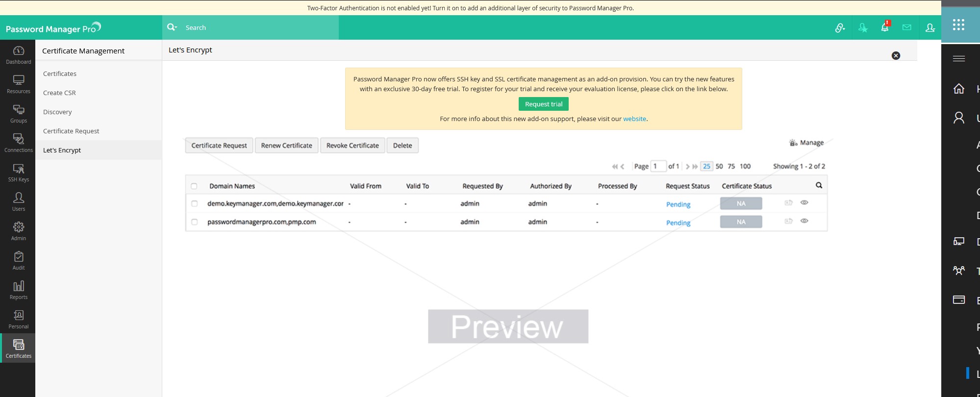Screen dimensions: 980x397
Task: Click the Renew Certificate button
Action: click(287, 146)
